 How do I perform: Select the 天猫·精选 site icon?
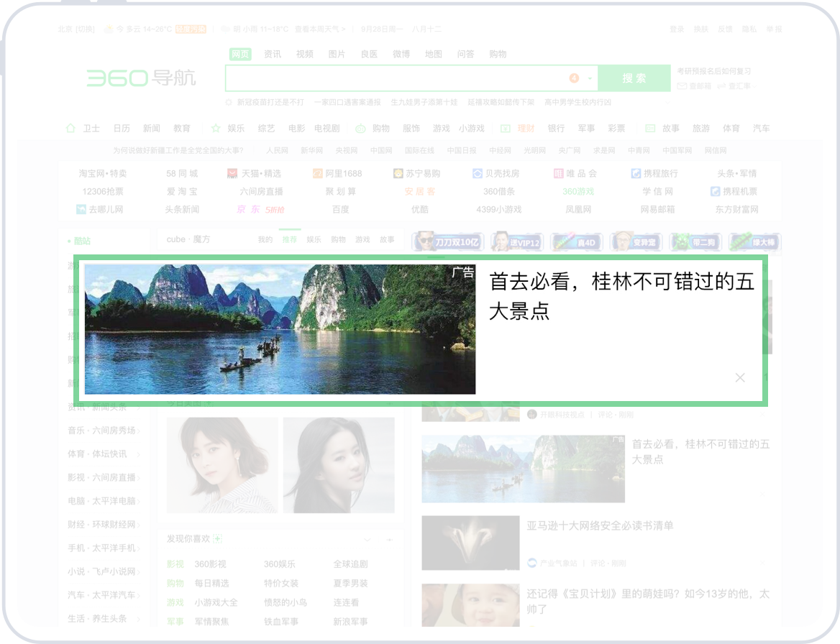click(232, 173)
